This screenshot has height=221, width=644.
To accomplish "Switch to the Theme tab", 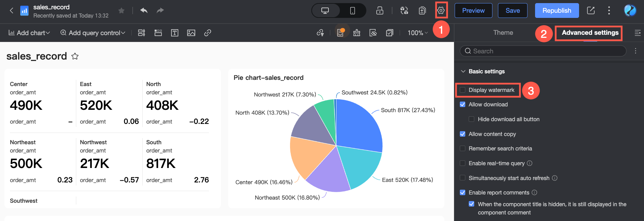I will pyautogui.click(x=503, y=33).
